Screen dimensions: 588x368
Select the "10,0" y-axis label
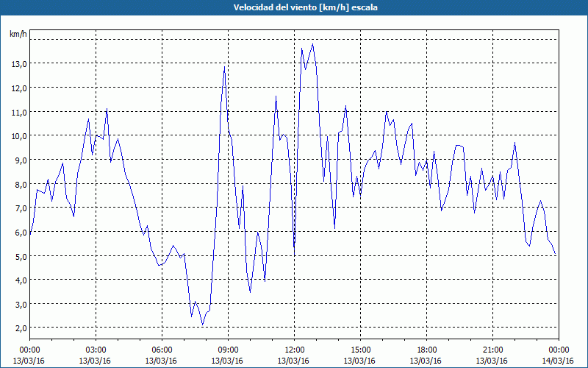19,136
